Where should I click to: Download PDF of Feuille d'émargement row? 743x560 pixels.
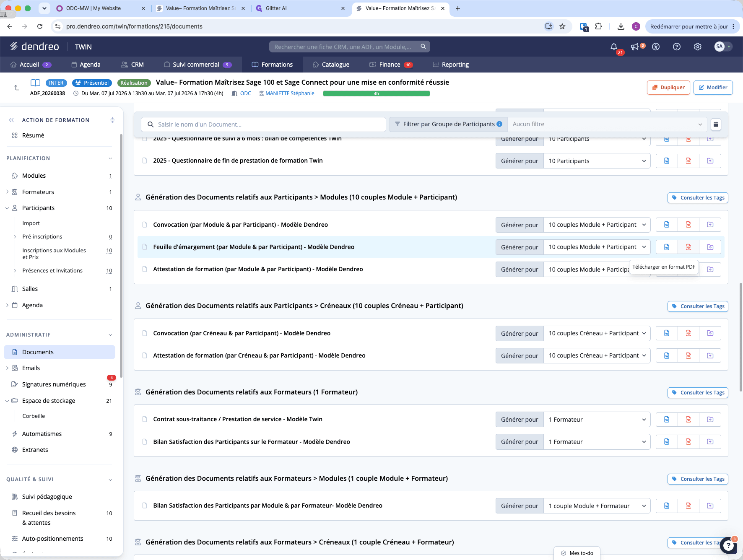pos(688,247)
